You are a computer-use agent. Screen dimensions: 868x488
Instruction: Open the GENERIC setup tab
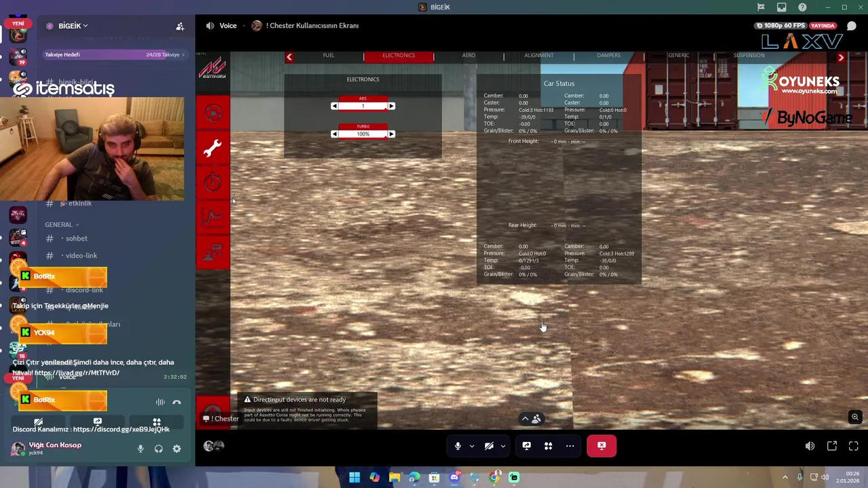pos(679,56)
